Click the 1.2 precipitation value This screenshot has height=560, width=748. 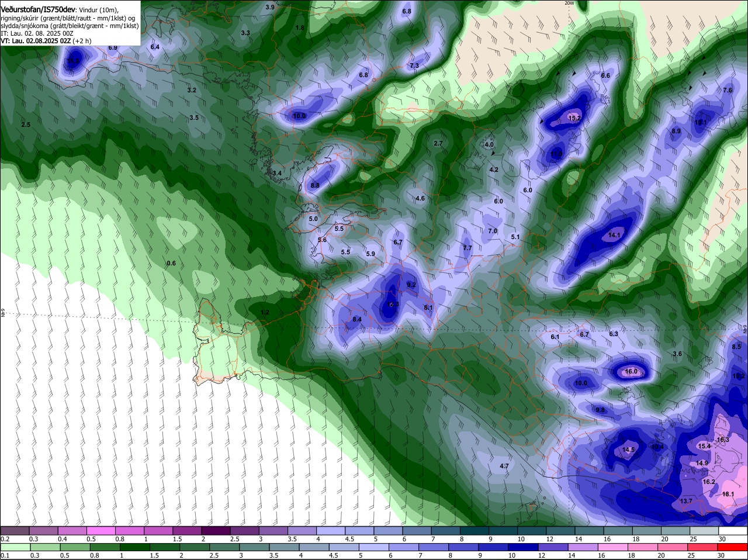265,312
